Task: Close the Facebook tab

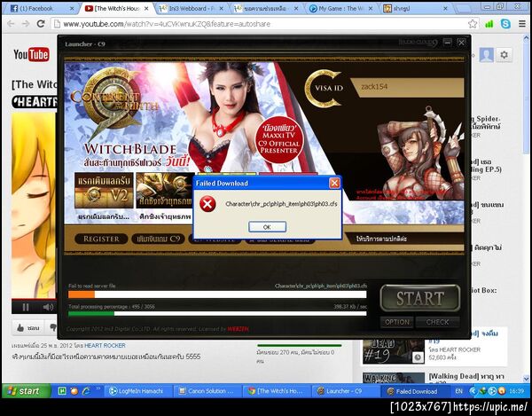Action: coord(72,9)
